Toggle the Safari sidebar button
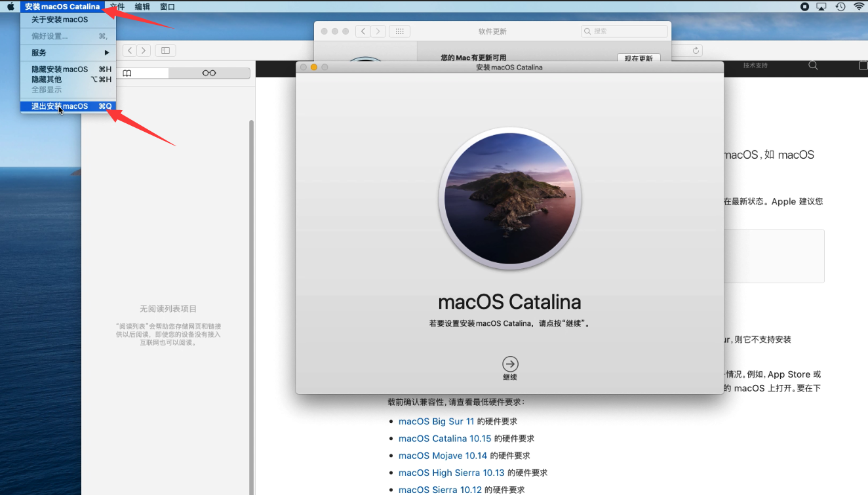868x495 pixels. click(x=165, y=50)
